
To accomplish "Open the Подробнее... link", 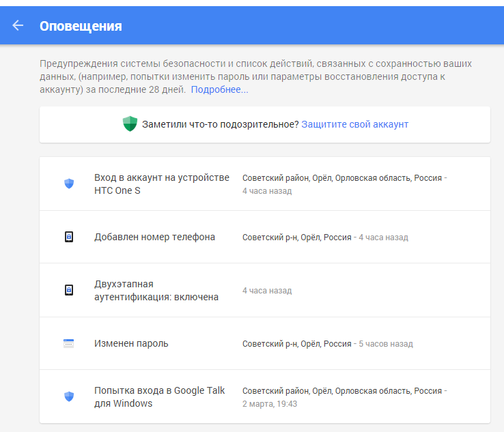I will [x=219, y=89].
